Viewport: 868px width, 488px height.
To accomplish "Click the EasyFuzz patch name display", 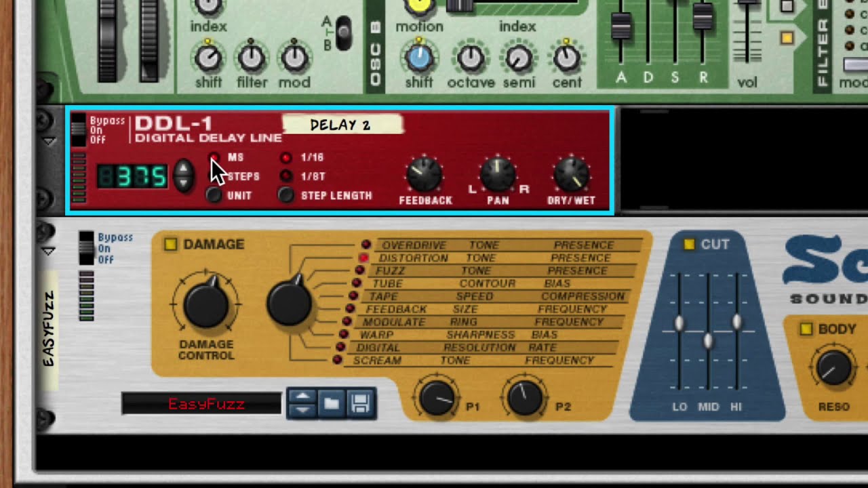I will tap(201, 405).
